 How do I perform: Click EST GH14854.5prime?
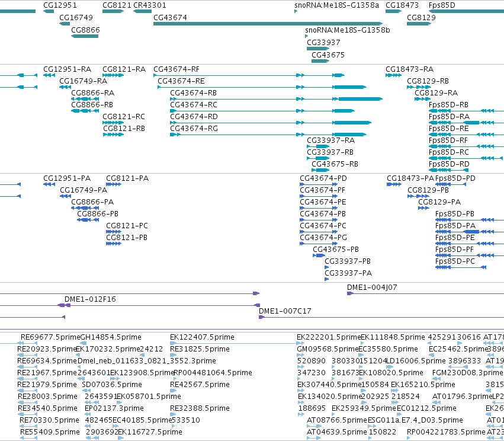pyautogui.click(x=111, y=337)
